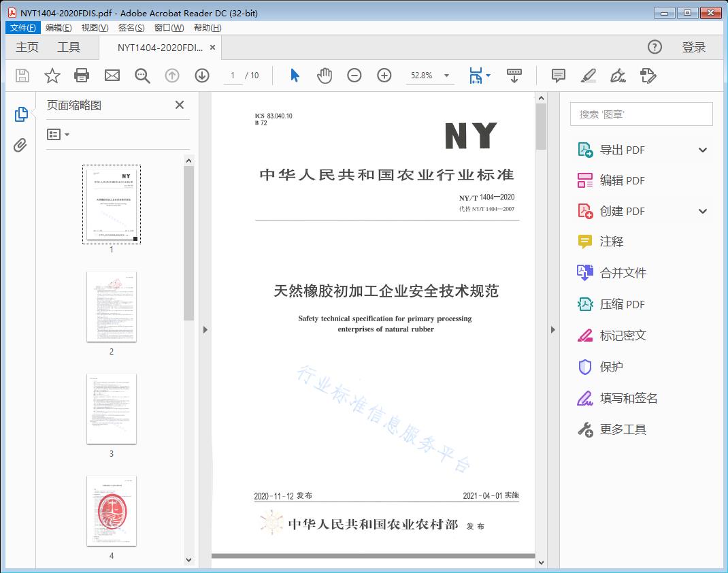
Task: Collapse the right tools pane arrow
Action: [552, 330]
